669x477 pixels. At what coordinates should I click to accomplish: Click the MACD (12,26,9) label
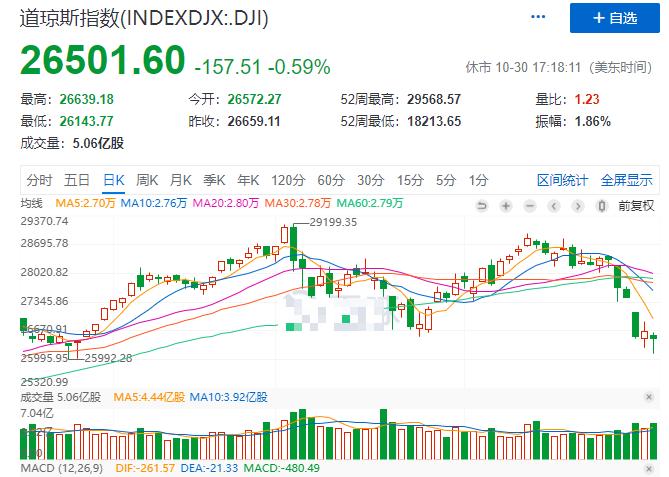(x=62, y=468)
